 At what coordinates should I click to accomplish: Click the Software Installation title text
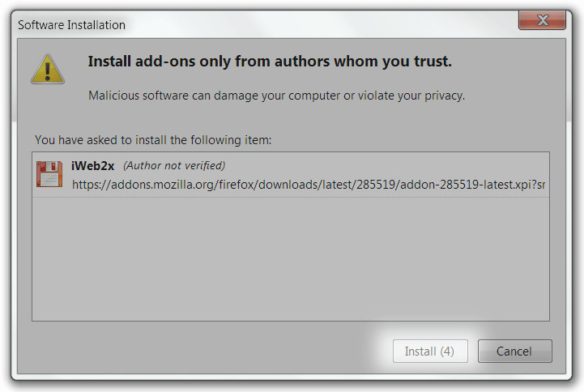coord(71,25)
